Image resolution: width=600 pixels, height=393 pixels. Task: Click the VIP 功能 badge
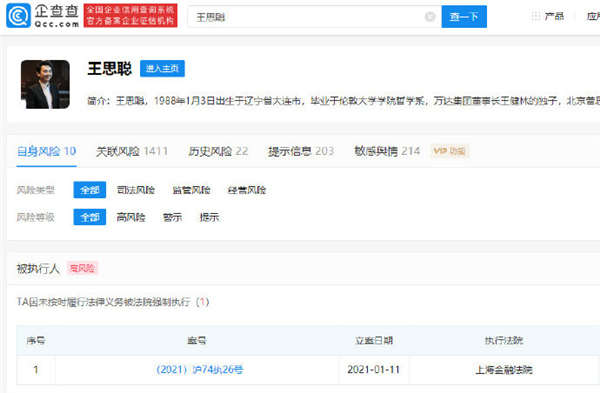pos(450,151)
